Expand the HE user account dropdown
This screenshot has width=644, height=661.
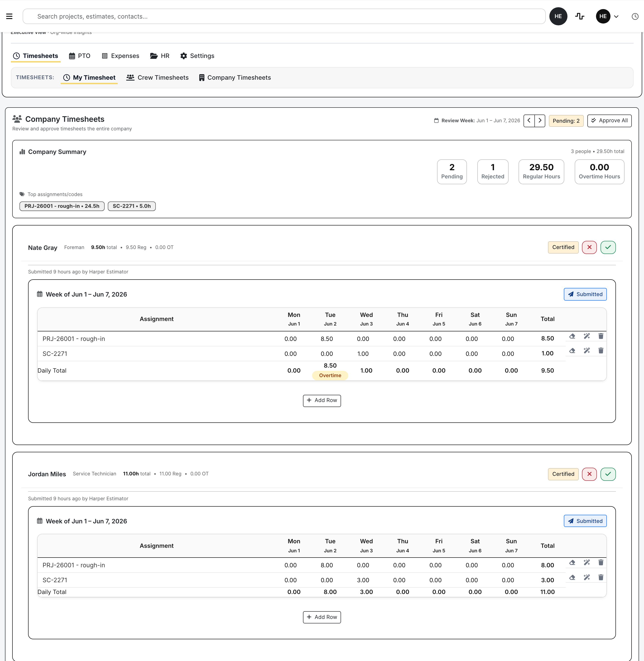[x=608, y=16]
